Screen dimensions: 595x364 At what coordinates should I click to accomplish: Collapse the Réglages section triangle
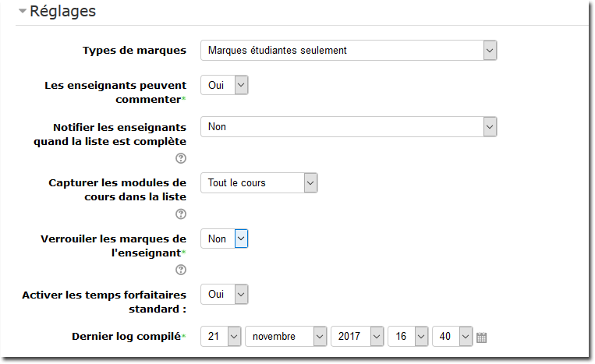(x=23, y=11)
